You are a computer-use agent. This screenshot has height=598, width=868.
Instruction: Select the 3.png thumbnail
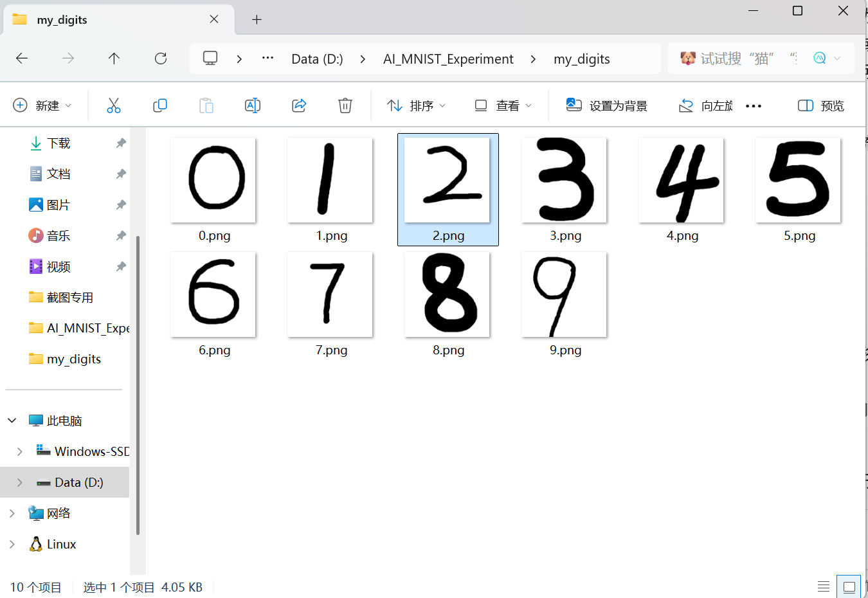[x=565, y=180]
